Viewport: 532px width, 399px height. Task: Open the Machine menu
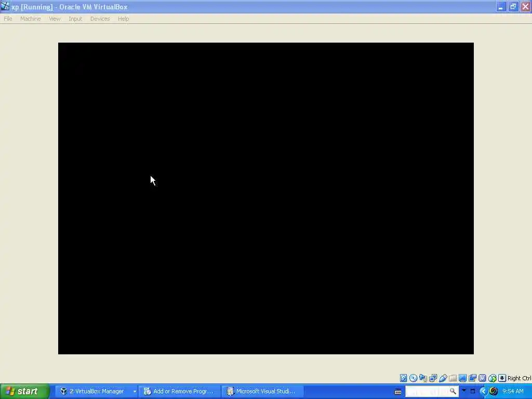click(31, 19)
